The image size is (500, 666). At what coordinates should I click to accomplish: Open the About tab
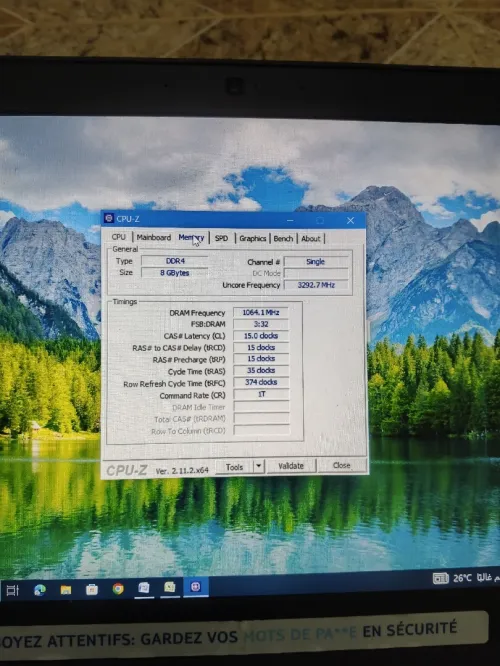(x=311, y=238)
